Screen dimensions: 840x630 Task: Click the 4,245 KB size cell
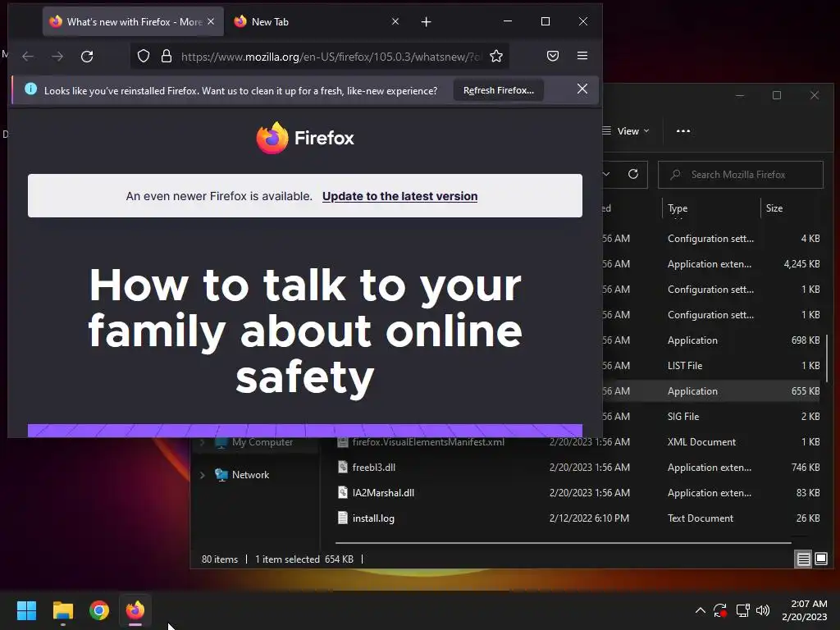pyautogui.click(x=801, y=264)
